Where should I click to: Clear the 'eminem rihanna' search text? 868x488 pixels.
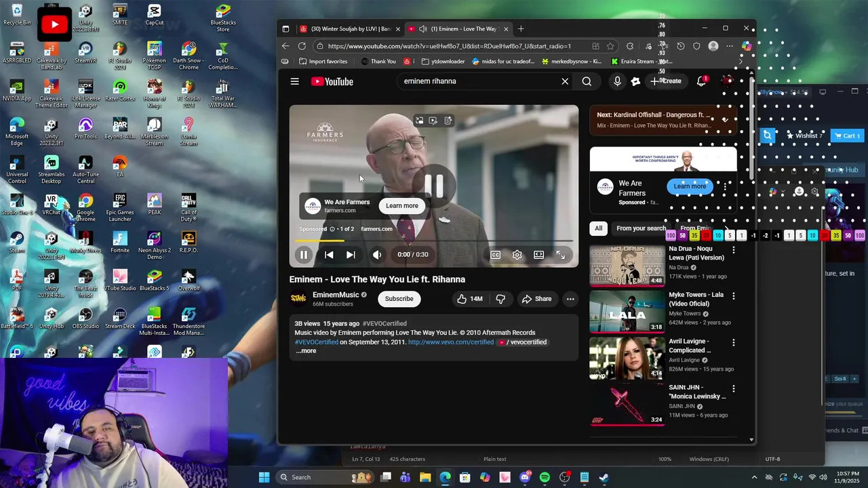click(x=565, y=81)
